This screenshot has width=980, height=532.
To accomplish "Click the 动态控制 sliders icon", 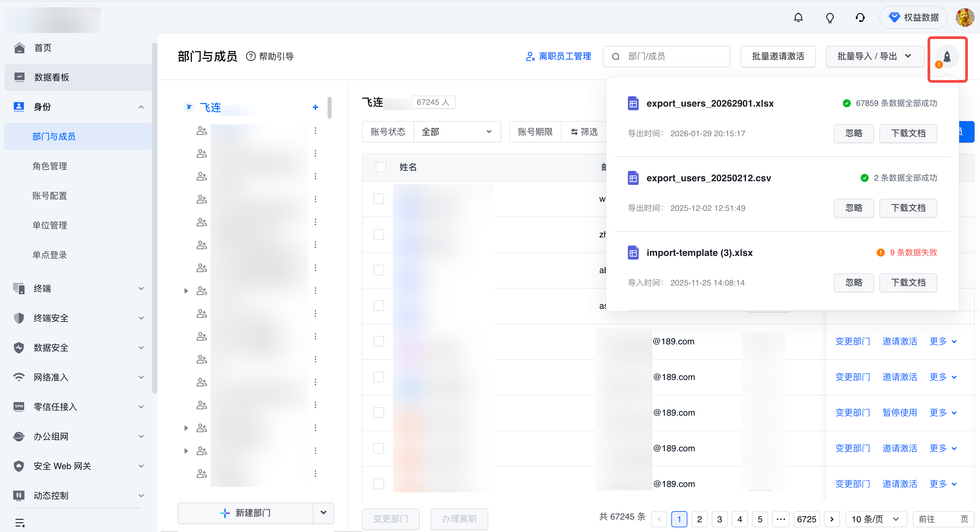I will coord(19,495).
